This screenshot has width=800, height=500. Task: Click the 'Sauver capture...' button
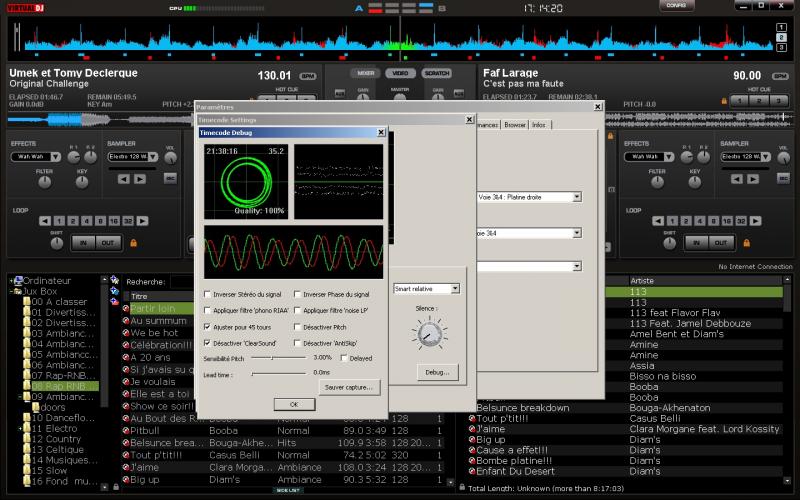click(349, 386)
